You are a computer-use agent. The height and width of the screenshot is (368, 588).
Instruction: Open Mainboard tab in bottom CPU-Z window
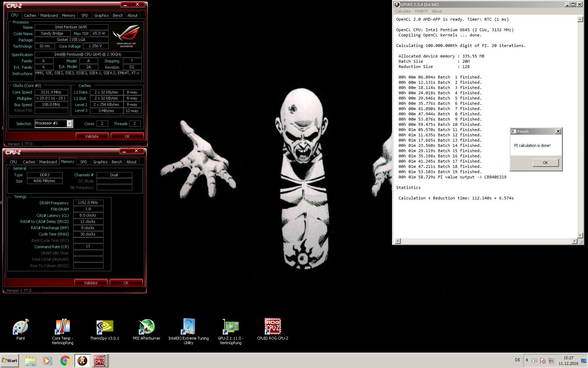point(48,162)
